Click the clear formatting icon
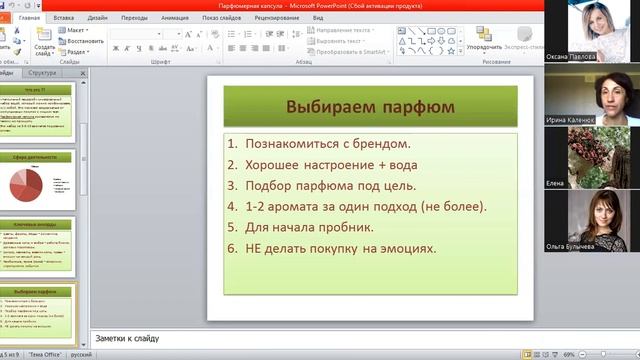Screen dimensions: 640x360 click(215, 35)
